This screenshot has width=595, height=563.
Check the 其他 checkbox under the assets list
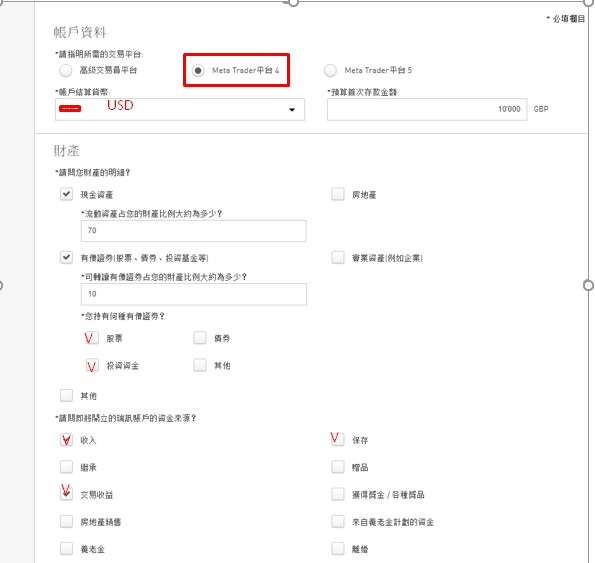tap(66, 395)
